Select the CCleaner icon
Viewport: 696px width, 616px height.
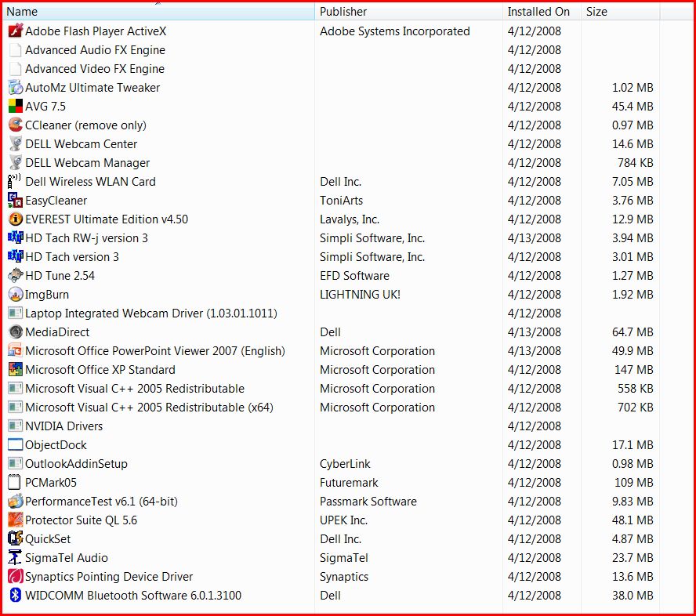pos(15,125)
